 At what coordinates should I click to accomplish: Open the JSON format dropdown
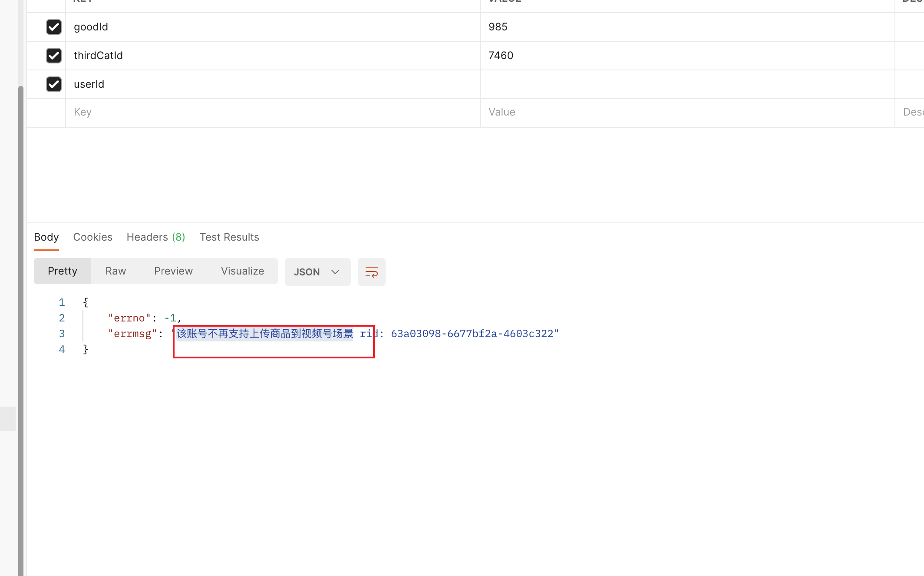pyautogui.click(x=317, y=272)
